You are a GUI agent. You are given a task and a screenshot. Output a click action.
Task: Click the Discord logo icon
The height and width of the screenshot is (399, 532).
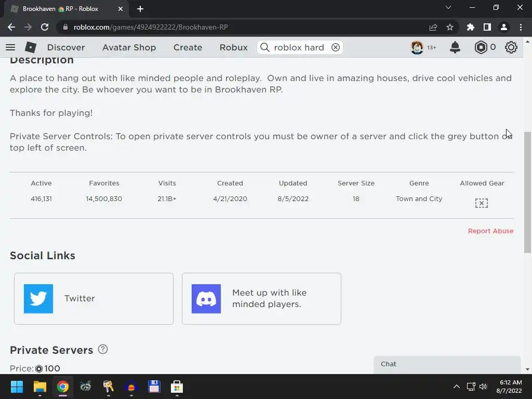click(x=206, y=299)
